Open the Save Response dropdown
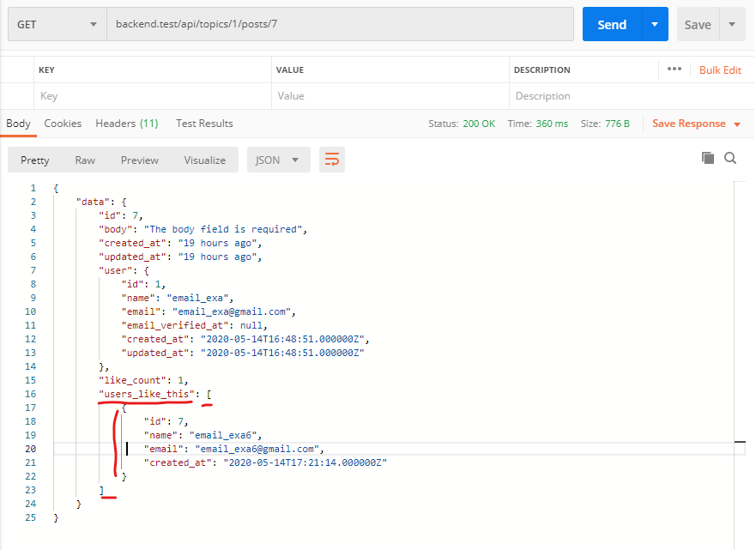Viewport: 756px width, 550px height. (696, 124)
